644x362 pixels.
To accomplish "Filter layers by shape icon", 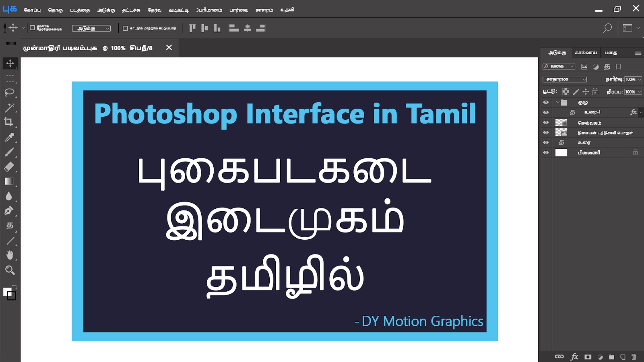I will point(619,67).
